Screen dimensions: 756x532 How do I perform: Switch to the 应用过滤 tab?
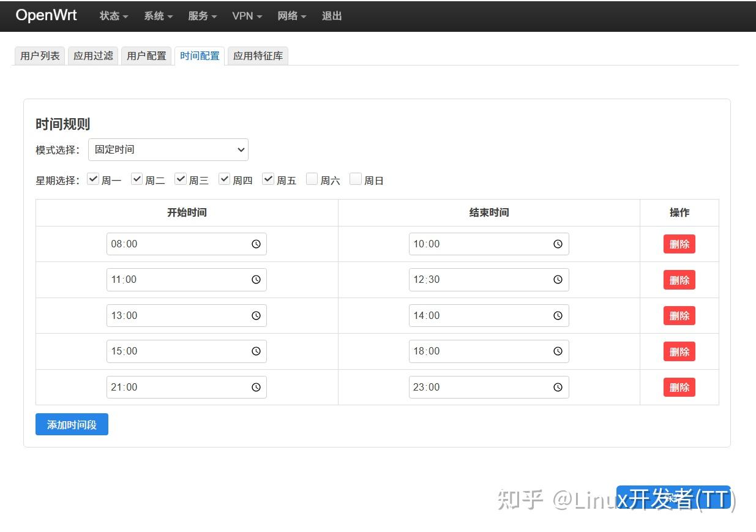click(x=93, y=56)
